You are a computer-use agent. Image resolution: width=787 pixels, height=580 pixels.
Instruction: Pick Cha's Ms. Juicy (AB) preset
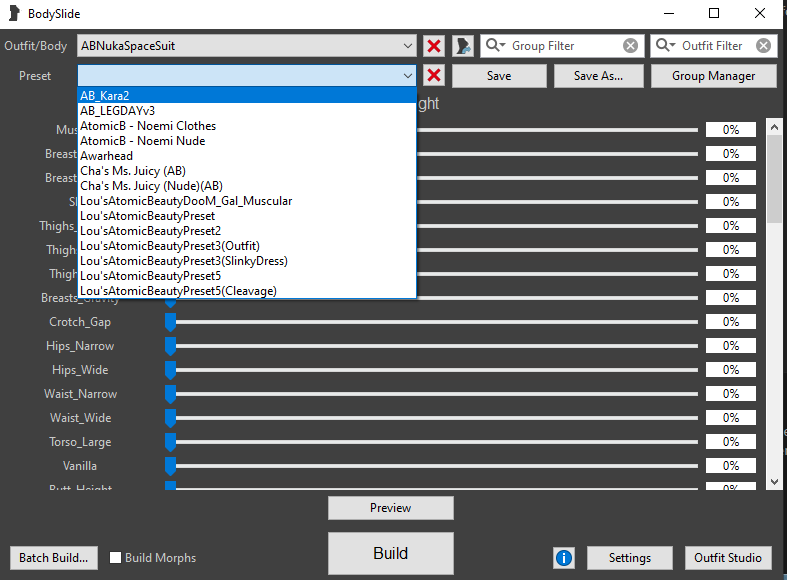point(247,171)
